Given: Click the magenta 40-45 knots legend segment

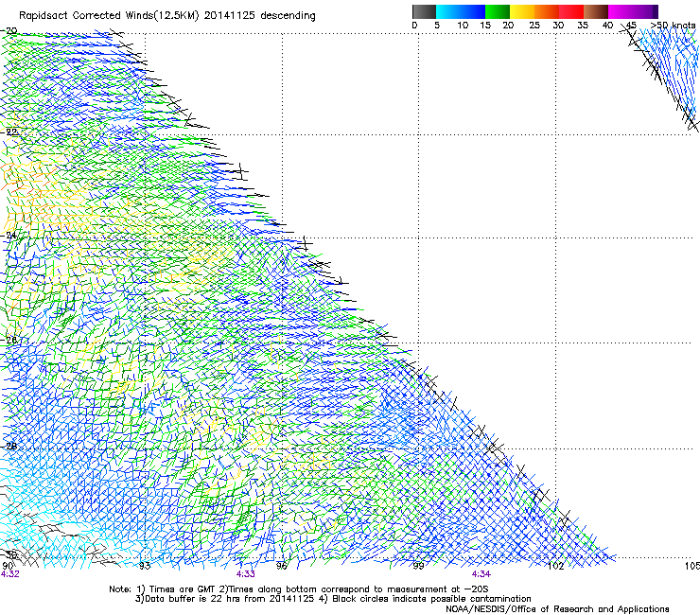Looking at the screenshot, I should 621,11.
